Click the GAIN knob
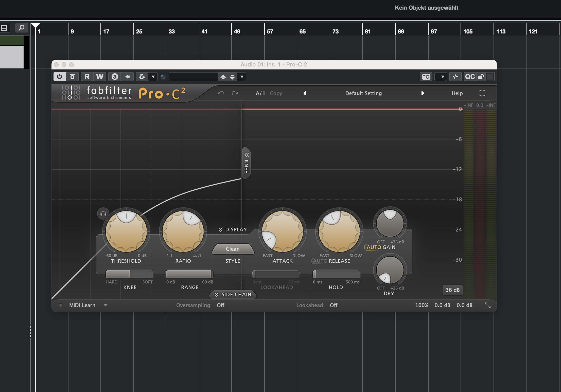561x392 pixels. (x=390, y=223)
